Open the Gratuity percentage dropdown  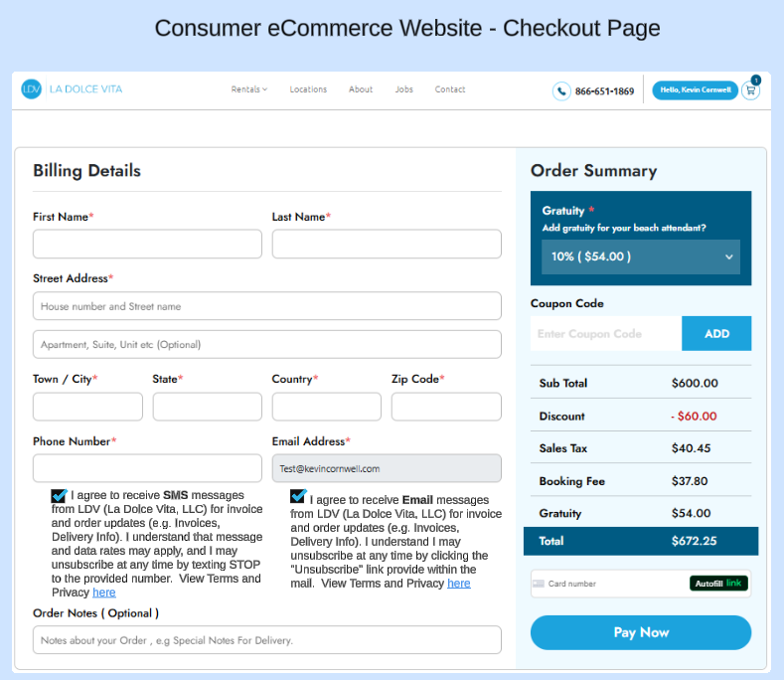pos(641,256)
